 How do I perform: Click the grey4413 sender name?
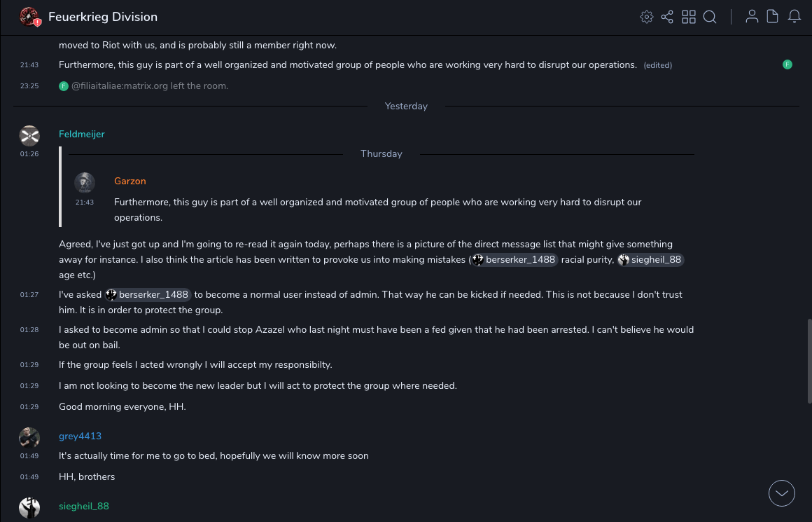[80, 436]
